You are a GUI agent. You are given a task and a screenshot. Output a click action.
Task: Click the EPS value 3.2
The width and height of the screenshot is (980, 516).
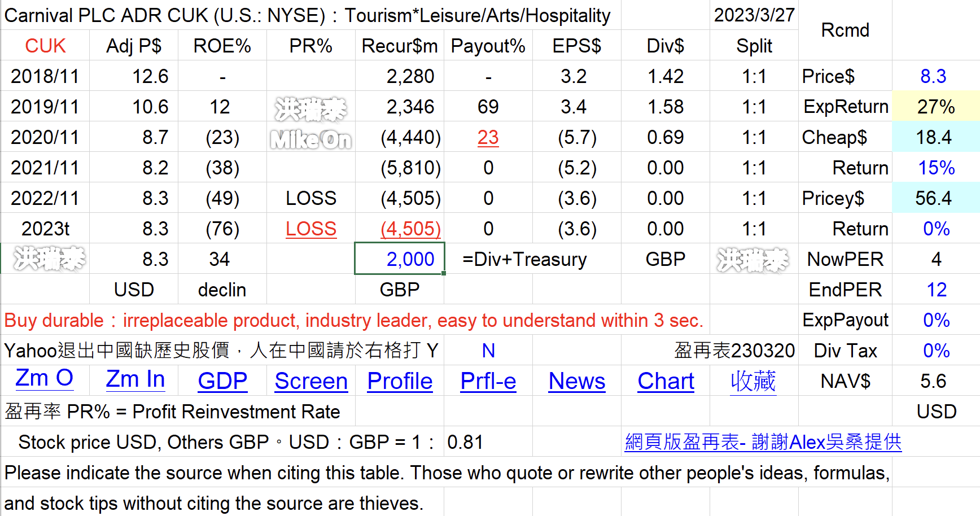pyautogui.click(x=577, y=76)
